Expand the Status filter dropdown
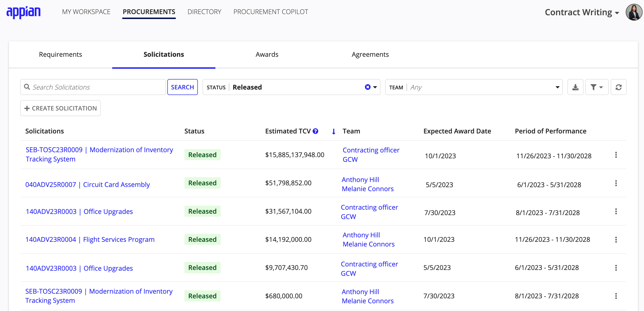This screenshot has width=644, height=311. 375,87
